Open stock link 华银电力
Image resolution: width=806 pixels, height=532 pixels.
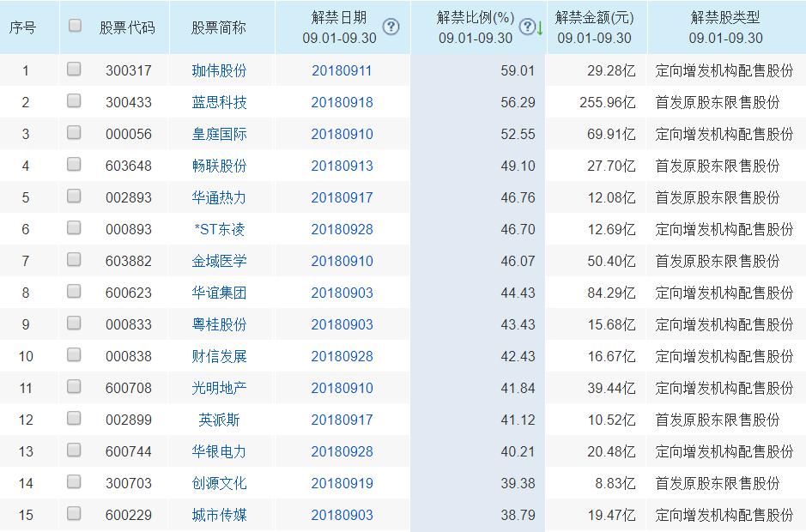(219, 452)
